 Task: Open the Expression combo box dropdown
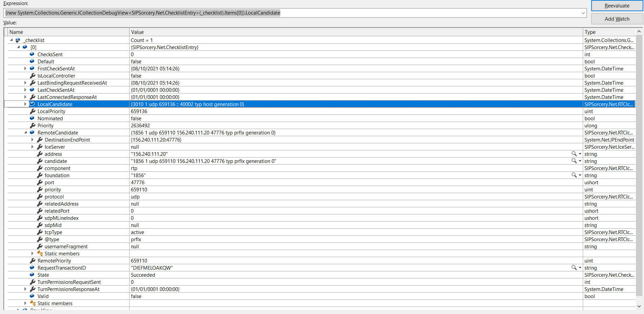[x=584, y=13]
